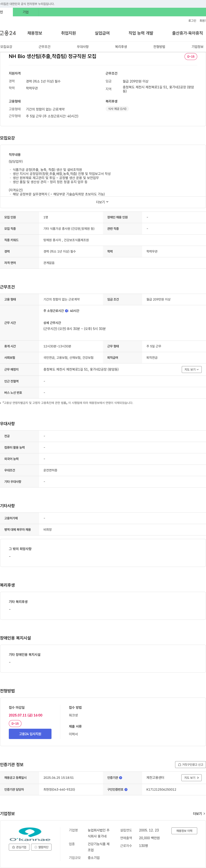Viewport: 206px width, 868px height.
Task: Click the D-15 badge beside job title
Action: pyautogui.click(x=191, y=57)
